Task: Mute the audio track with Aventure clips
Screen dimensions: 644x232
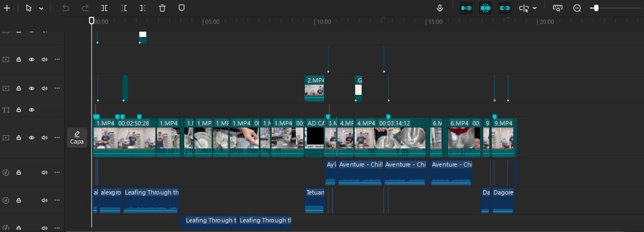Action: tap(45, 172)
